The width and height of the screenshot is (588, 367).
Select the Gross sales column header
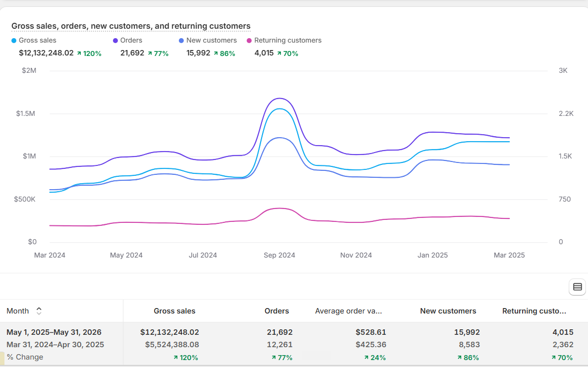click(174, 311)
